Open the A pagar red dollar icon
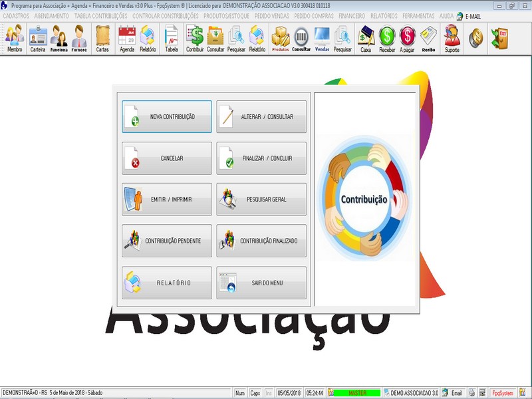Screen dimensions: 532x399 [407, 39]
